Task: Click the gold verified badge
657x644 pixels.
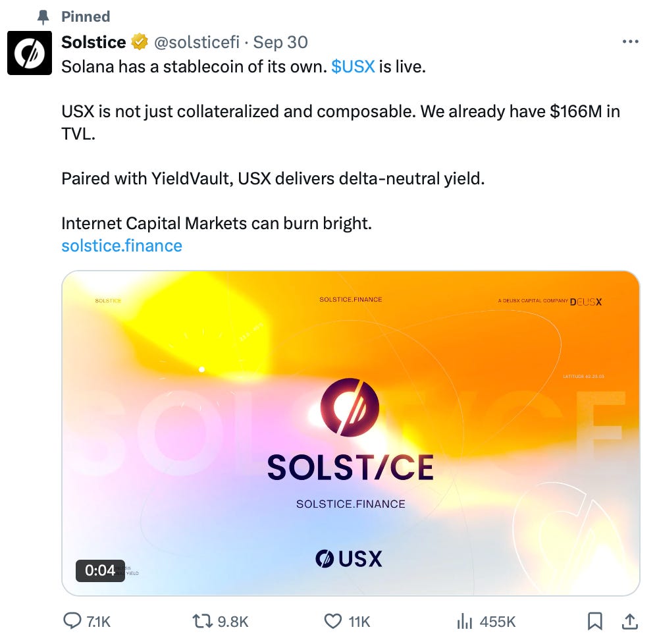Action: coord(139,43)
